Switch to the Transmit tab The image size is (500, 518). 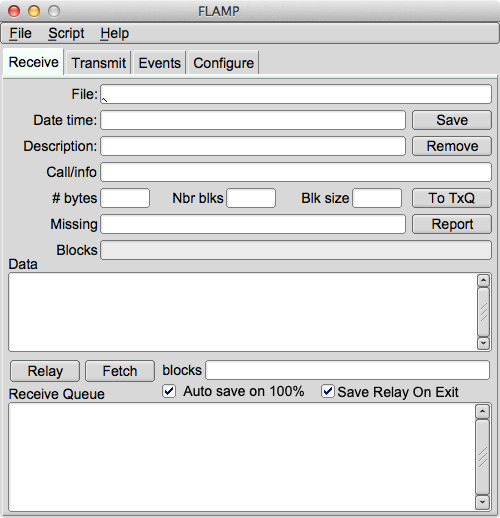tap(99, 63)
